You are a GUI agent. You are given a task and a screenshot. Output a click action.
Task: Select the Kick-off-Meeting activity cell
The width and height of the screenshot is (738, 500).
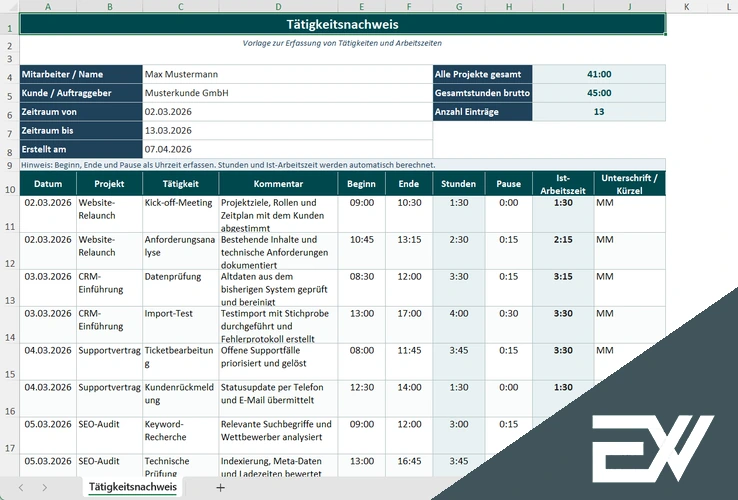click(181, 214)
